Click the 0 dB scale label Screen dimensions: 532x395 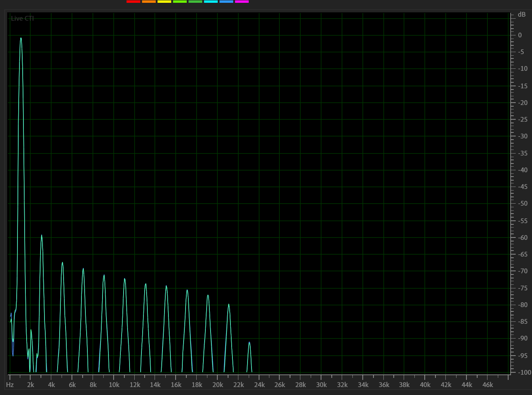tap(520, 35)
